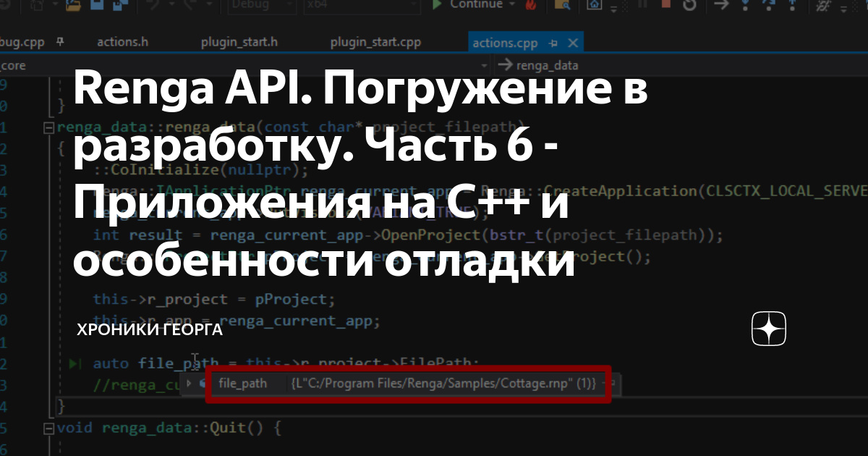Switch to the actions.h tab

tap(122, 42)
